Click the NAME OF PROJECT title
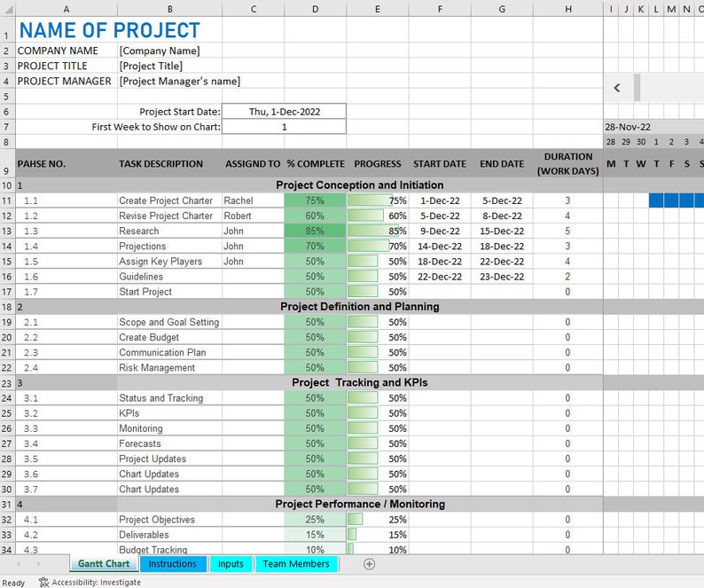Screen dimensions: 704x588 (110, 30)
